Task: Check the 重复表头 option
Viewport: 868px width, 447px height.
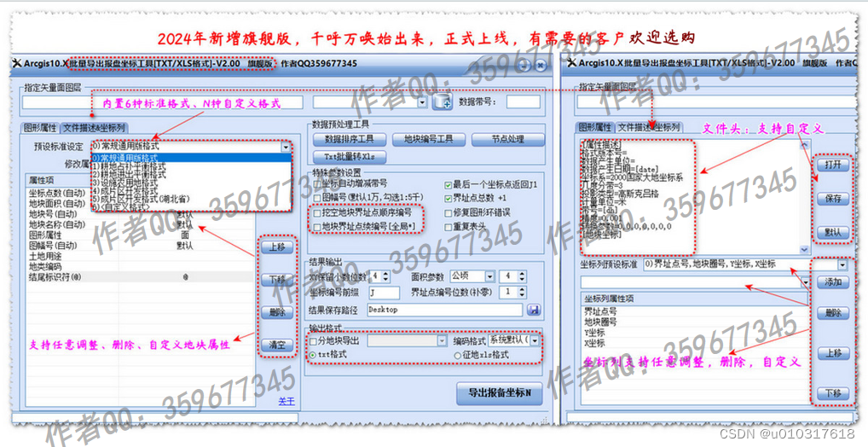Action: coord(448,227)
